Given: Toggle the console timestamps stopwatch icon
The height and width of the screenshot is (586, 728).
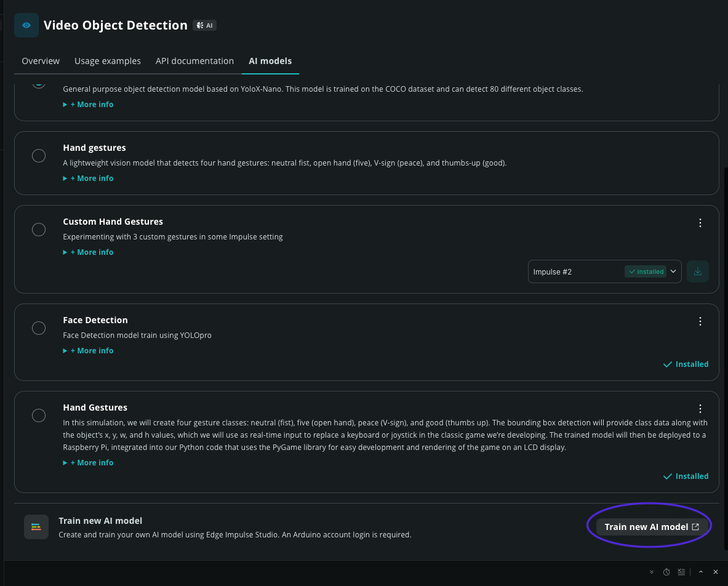Looking at the screenshot, I should [666, 572].
